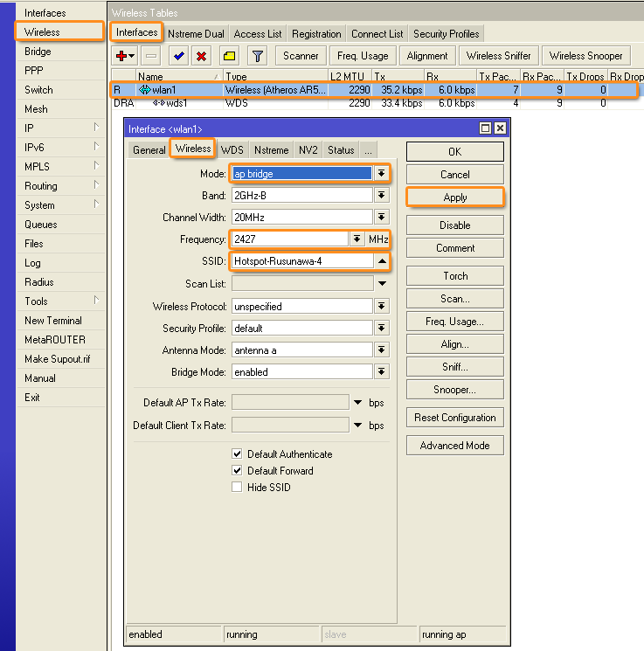
Task: Click the blue checkmark enable icon
Action: (179, 56)
